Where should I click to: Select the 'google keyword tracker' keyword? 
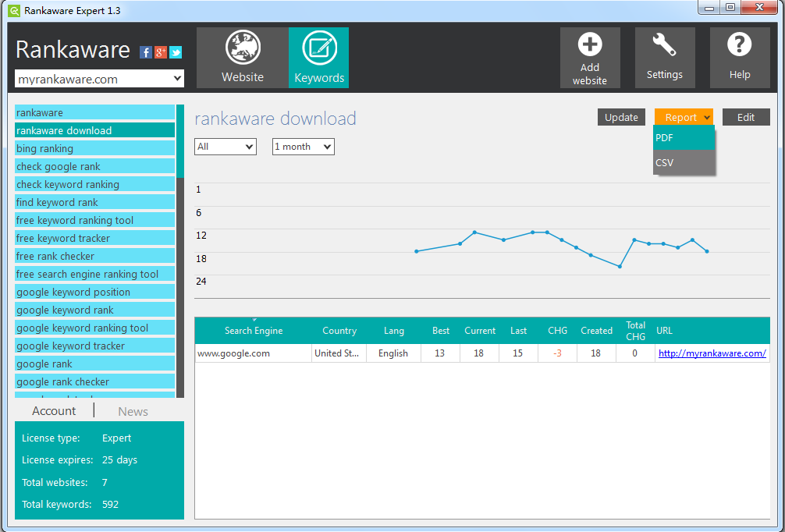click(x=94, y=346)
